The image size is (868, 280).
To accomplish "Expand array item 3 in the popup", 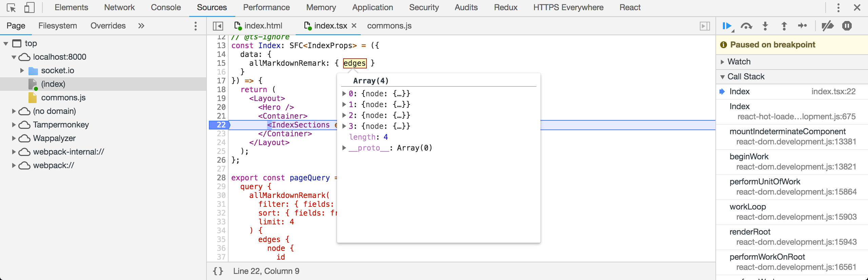I will point(344,126).
